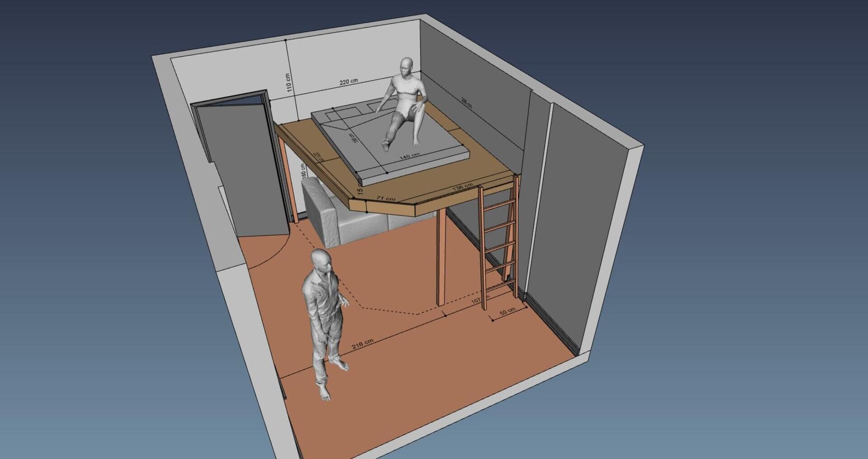This screenshot has height=459, width=868.
Task: Click the 71 cm dimension label
Action: coord(386,198)
